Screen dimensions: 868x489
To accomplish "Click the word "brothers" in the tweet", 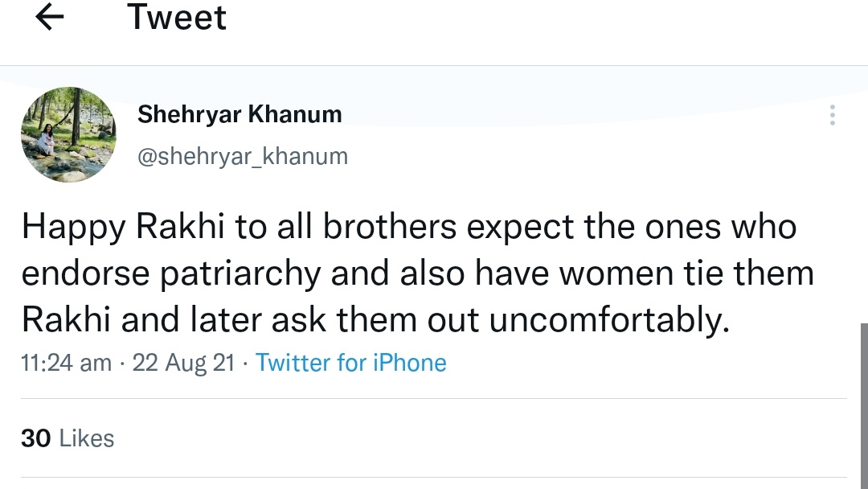I will (391, 228).
